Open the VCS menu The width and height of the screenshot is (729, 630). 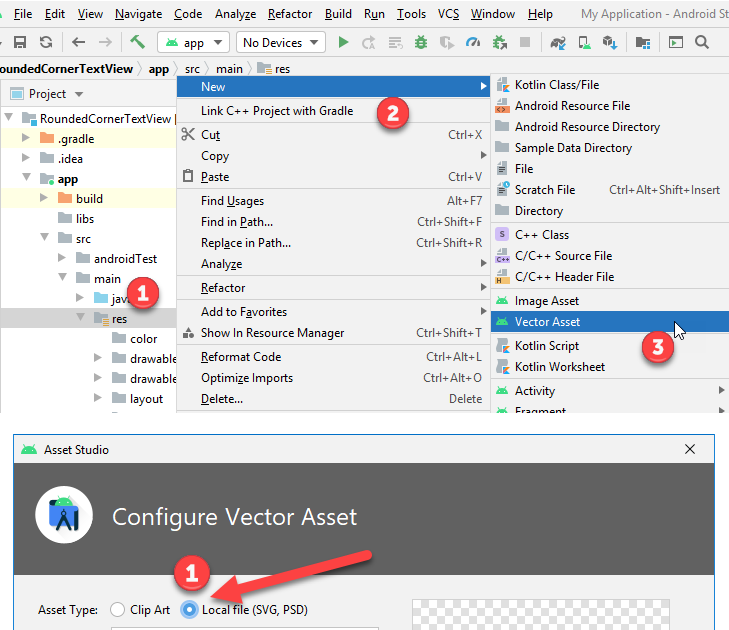(448, 14)
